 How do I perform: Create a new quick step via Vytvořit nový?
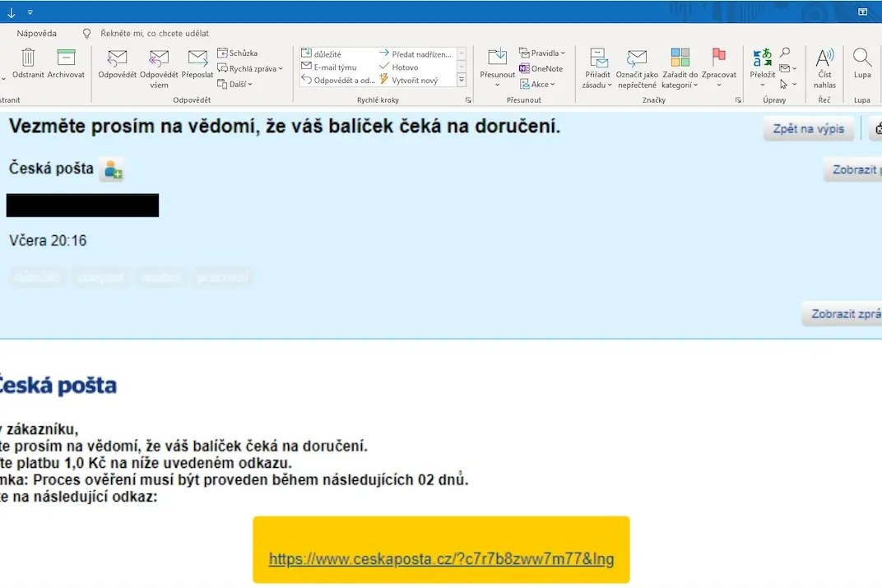409,80
